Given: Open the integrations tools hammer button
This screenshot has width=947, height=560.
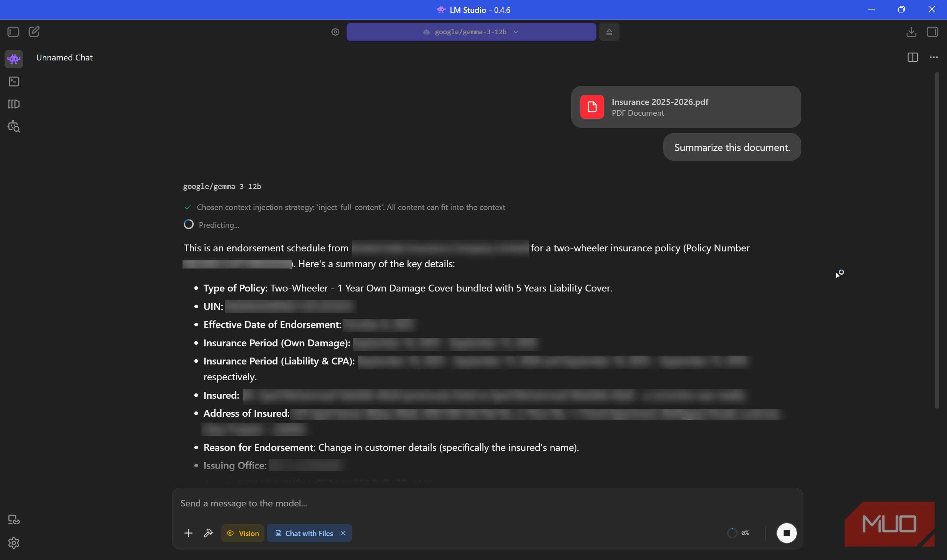Looking at the screenshot, I should tap(208, 533).
